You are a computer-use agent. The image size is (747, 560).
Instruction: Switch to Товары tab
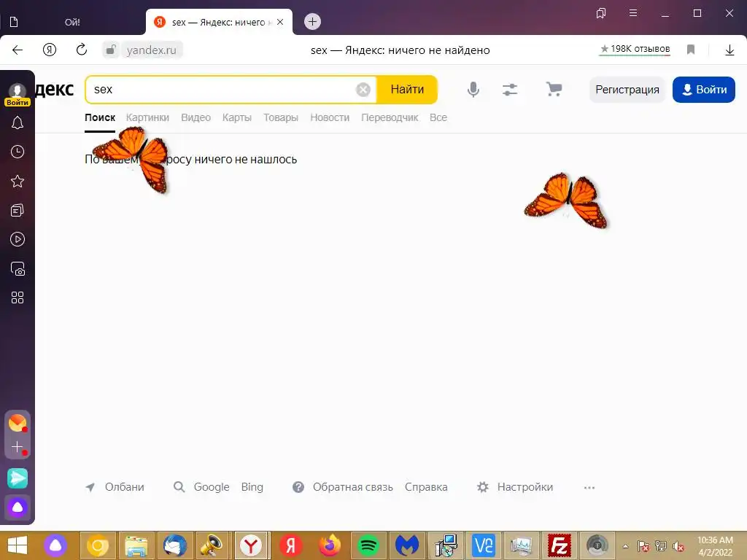pyautogui.click(x=281, y=117)
